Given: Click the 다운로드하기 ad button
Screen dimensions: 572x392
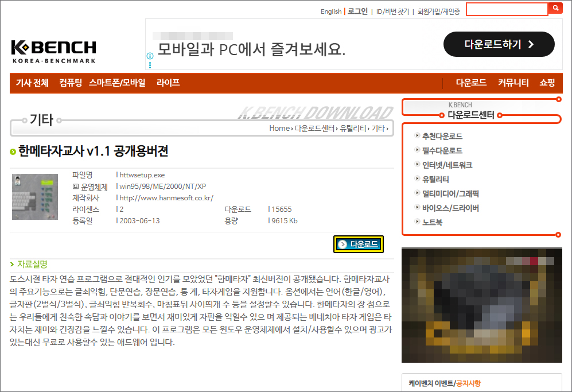Looking at the screenshot, I should click(x=499, y=44).
